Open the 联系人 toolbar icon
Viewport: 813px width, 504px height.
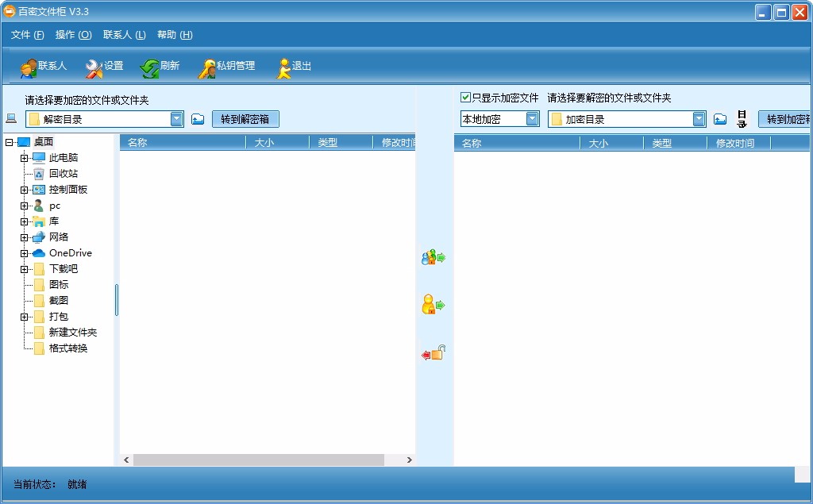29,68
